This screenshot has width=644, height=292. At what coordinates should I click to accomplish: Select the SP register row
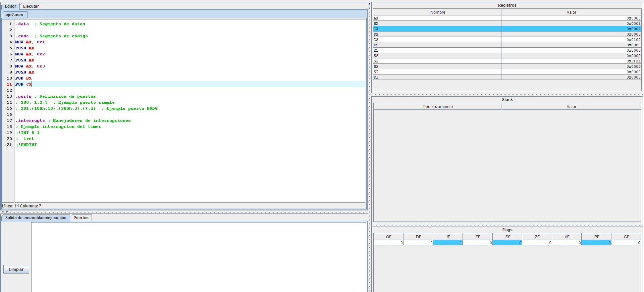tap(507, 61)
